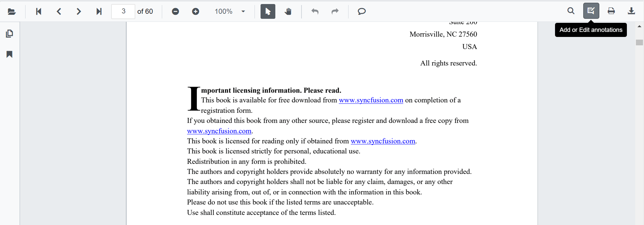The height and width of the screenshot is (225, 644).
Task: Print the PDF document
Action: (611, 11)
